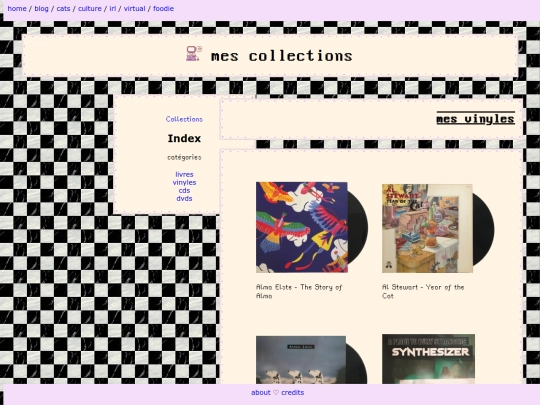
Task: Select the dvds category
Action: click(x=184, y=198)
